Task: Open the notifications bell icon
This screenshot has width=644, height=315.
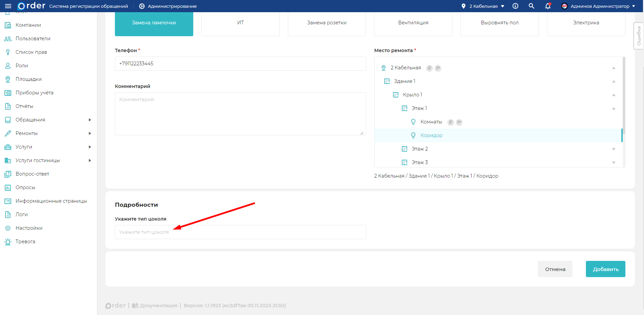Action: point(548,6)
